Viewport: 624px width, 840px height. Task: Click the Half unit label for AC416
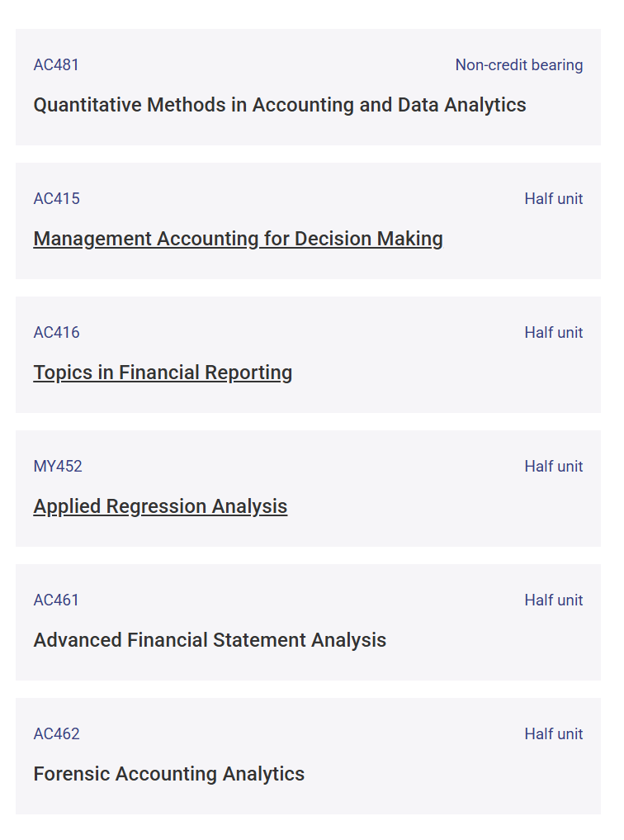(x=554, y=333)
